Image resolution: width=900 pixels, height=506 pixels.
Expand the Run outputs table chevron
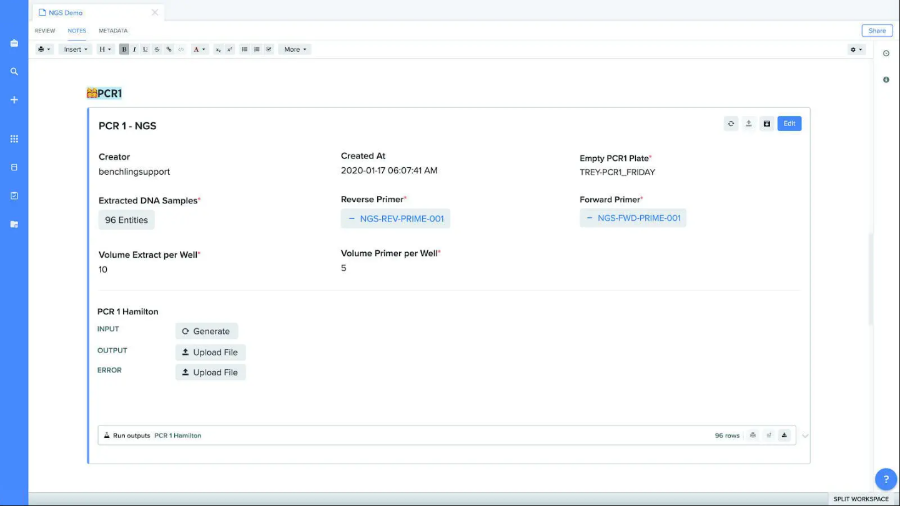click(805, 436)
